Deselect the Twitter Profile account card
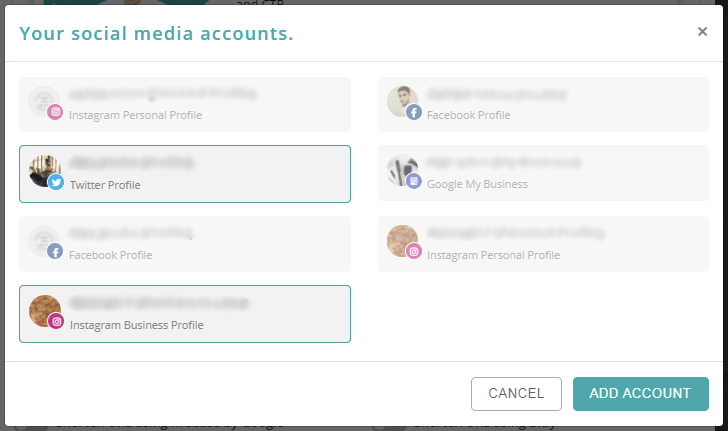728x431 pixels. coord(185,174)
